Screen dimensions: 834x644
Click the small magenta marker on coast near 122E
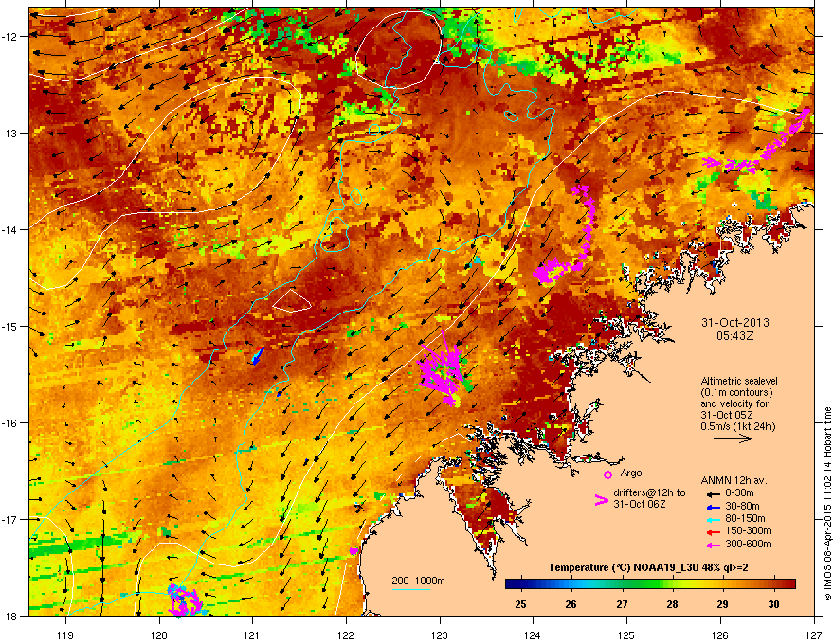tap(354, 551)
